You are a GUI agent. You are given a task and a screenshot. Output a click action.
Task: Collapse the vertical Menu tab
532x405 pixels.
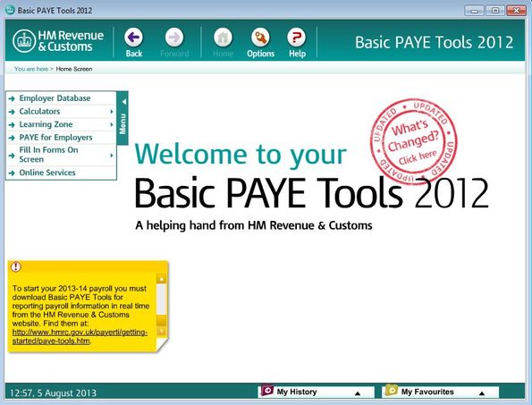point(122,118)
